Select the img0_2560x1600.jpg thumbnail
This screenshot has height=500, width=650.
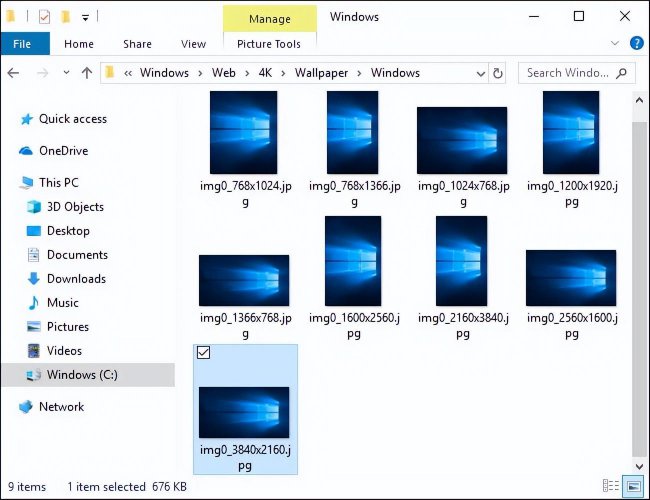[571, 278]
